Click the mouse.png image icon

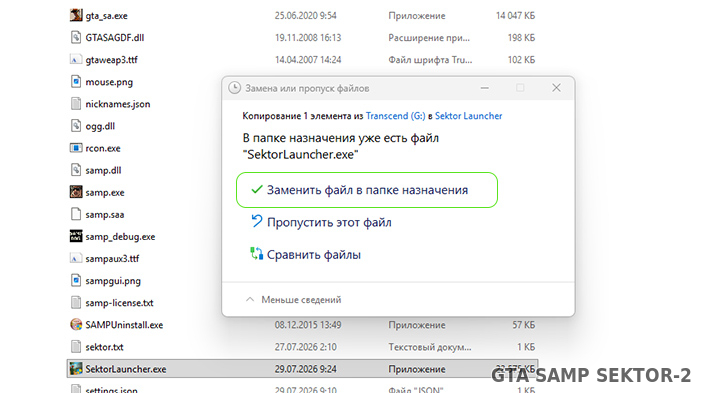(x=76, y=81)
